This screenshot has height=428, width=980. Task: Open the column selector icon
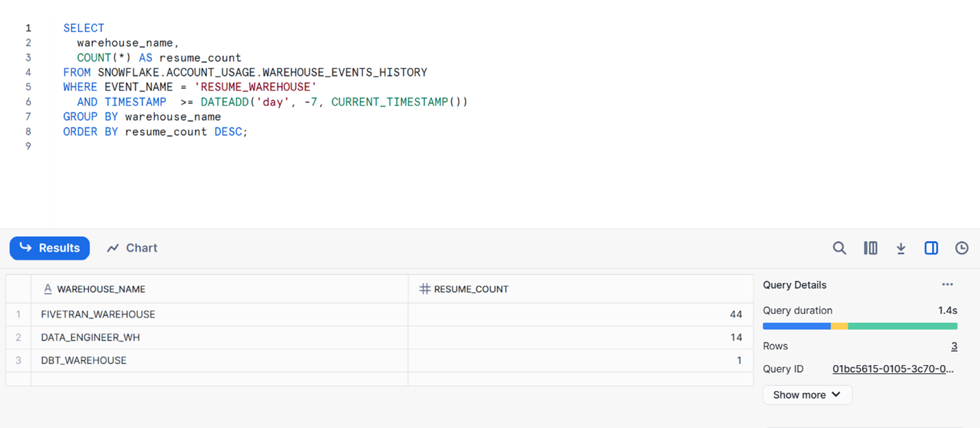point(870,248)
